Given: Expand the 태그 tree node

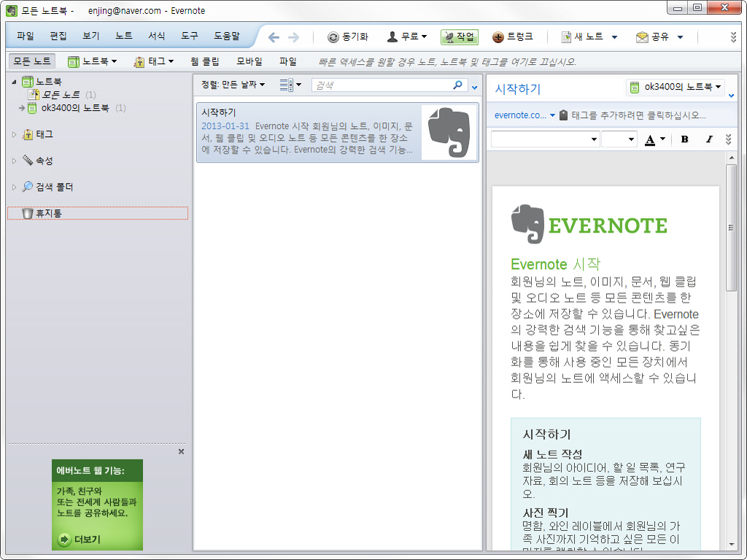Looking at the screenshot, I should pos(15,135).
